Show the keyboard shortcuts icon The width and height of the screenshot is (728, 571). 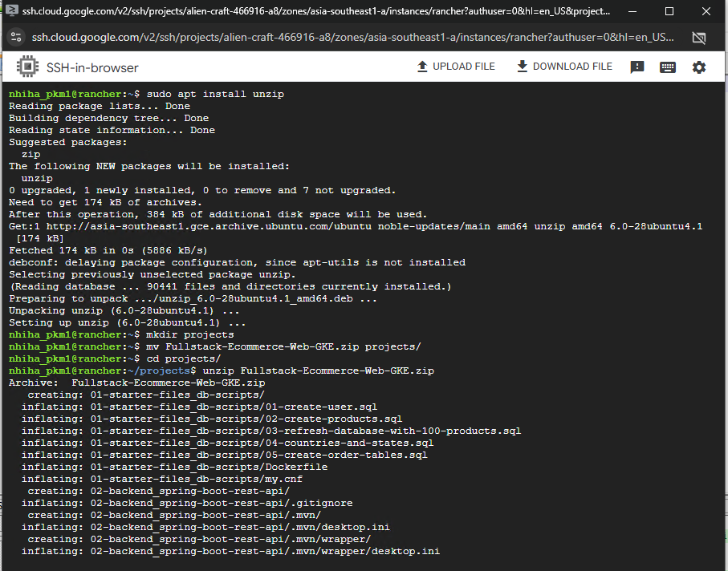click(x=668, y=67)
